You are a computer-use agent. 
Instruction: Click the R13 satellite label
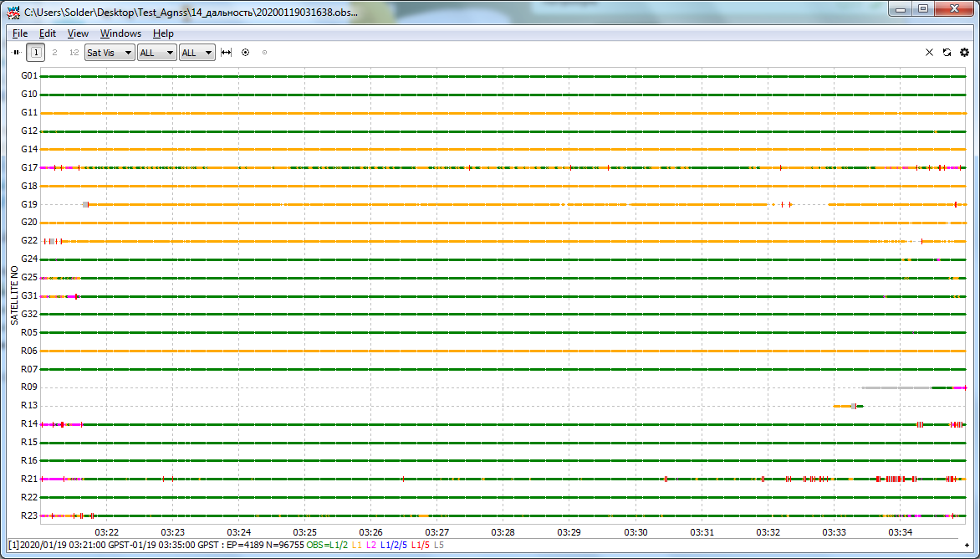29,406
